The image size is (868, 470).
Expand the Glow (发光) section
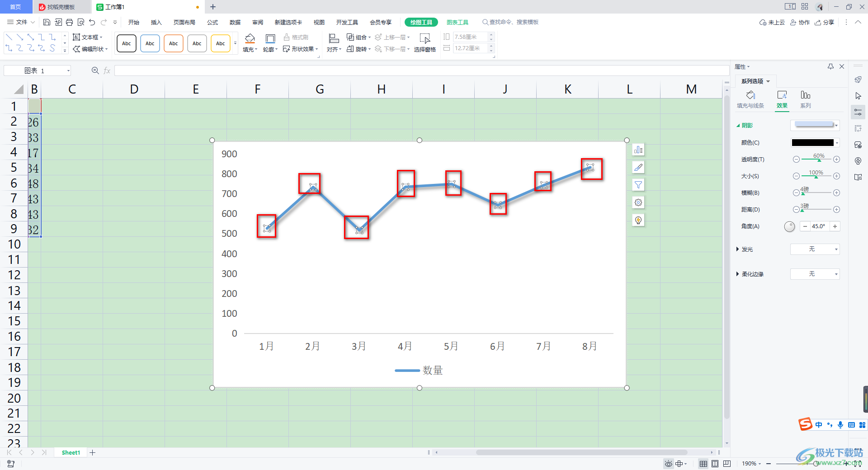(738, 249)
